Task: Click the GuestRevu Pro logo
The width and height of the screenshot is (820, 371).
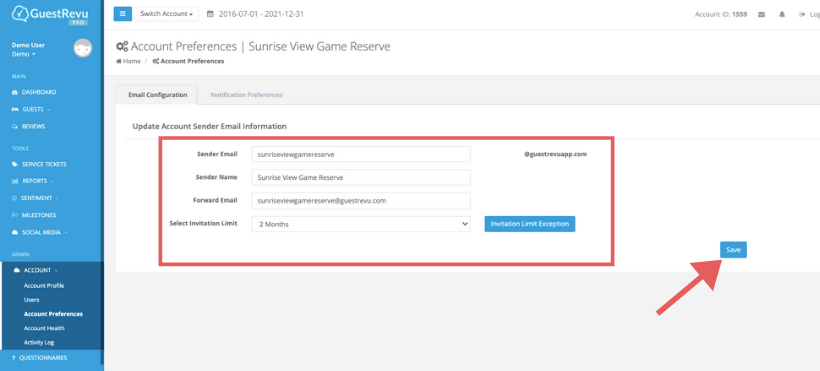Action: 50,15
